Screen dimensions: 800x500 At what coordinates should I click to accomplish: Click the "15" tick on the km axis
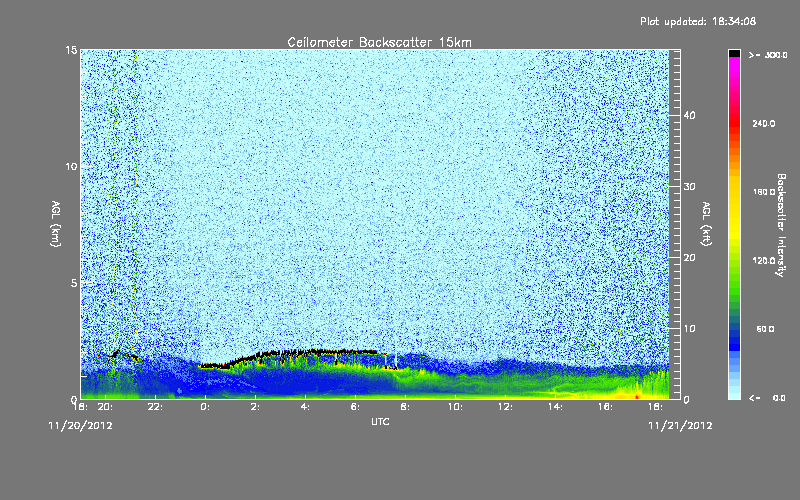coord(71,50)
